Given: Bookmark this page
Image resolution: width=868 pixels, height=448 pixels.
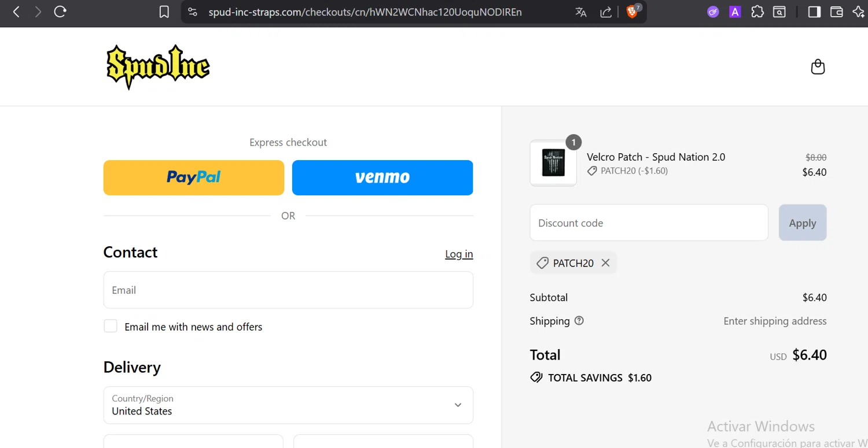Looking at the screenshot, I should [x=164, y=12].
